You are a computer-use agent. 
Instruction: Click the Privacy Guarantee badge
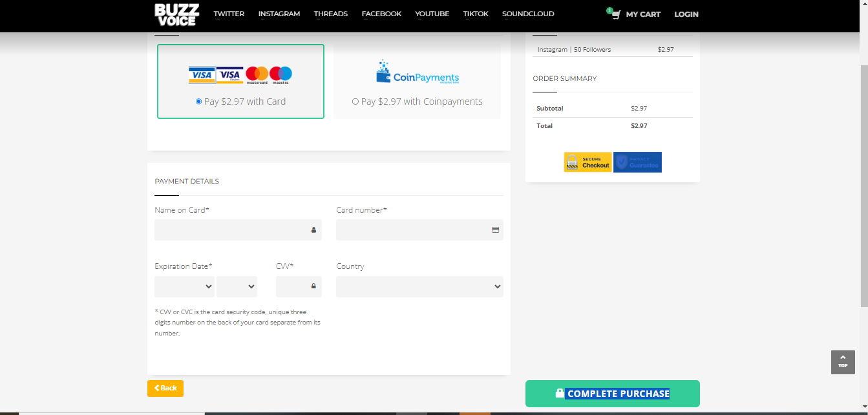click(x=637, y=162)
